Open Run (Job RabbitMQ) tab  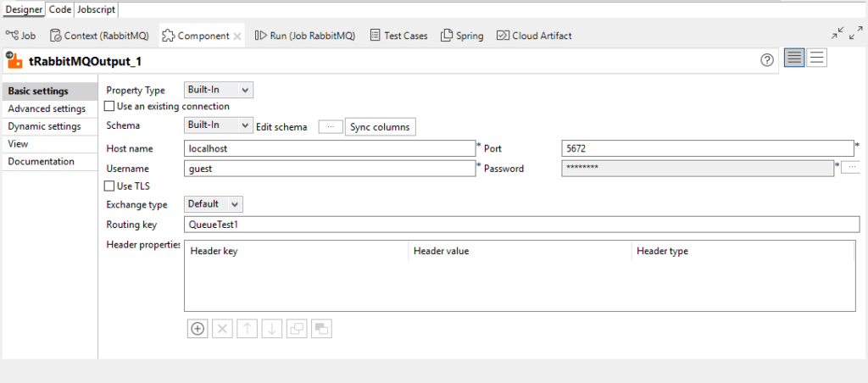[x=305, y=36]
